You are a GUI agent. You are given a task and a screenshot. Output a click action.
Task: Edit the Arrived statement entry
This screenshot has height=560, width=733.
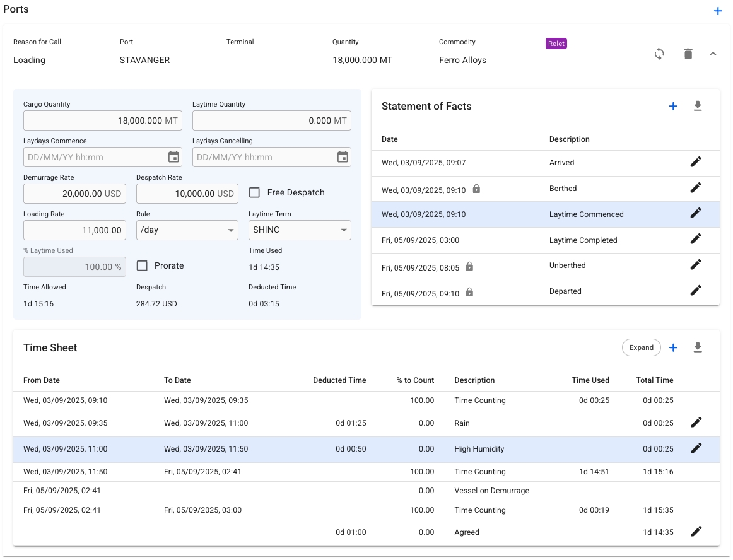[x=695, y=162]
